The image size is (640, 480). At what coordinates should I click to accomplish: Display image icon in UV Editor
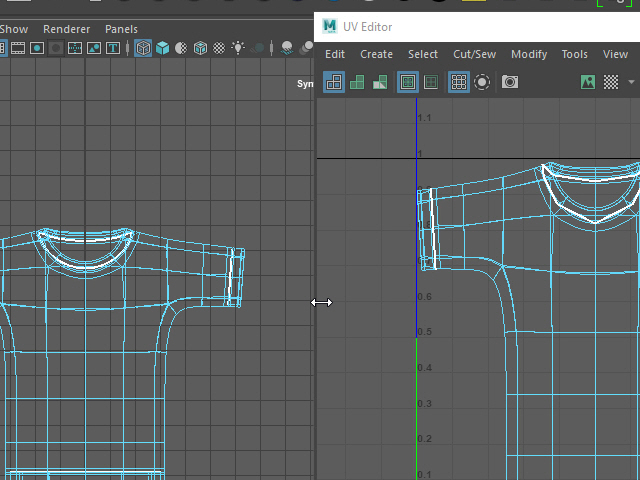587,82
